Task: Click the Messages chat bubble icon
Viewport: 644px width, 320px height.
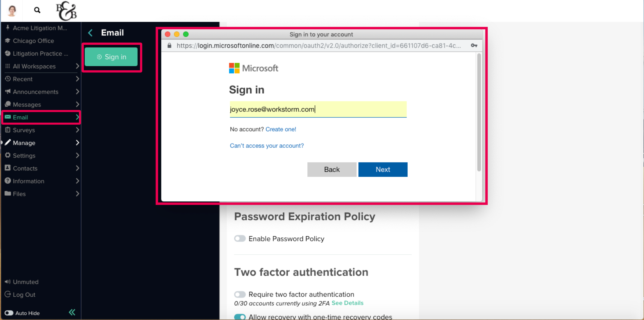Action: [8, 104]
